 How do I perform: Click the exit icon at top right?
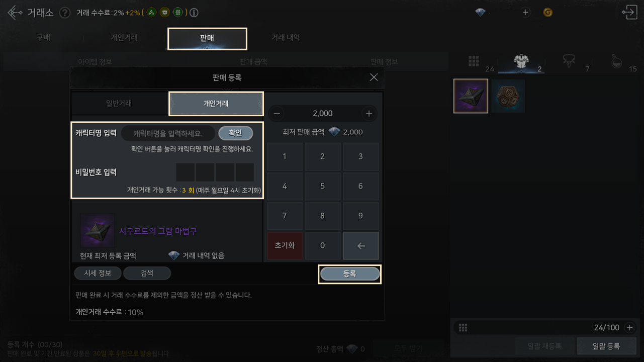[x=629, y=13]
